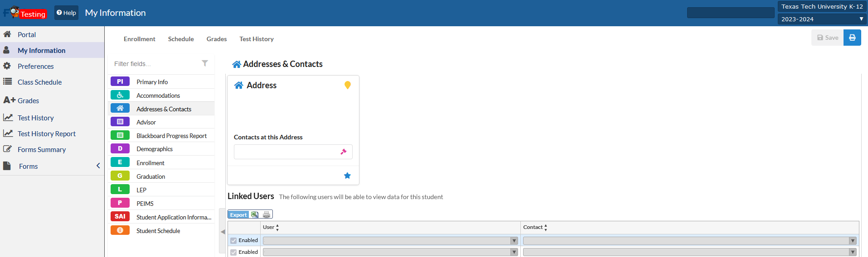Open the Schedule tab
Screen dimensions: 868x257
coord(181,39)
